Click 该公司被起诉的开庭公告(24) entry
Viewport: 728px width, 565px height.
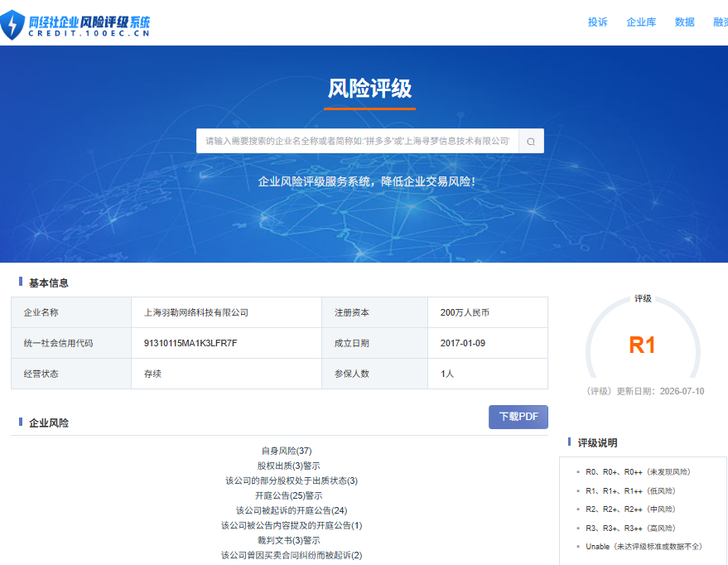(292, 510)
